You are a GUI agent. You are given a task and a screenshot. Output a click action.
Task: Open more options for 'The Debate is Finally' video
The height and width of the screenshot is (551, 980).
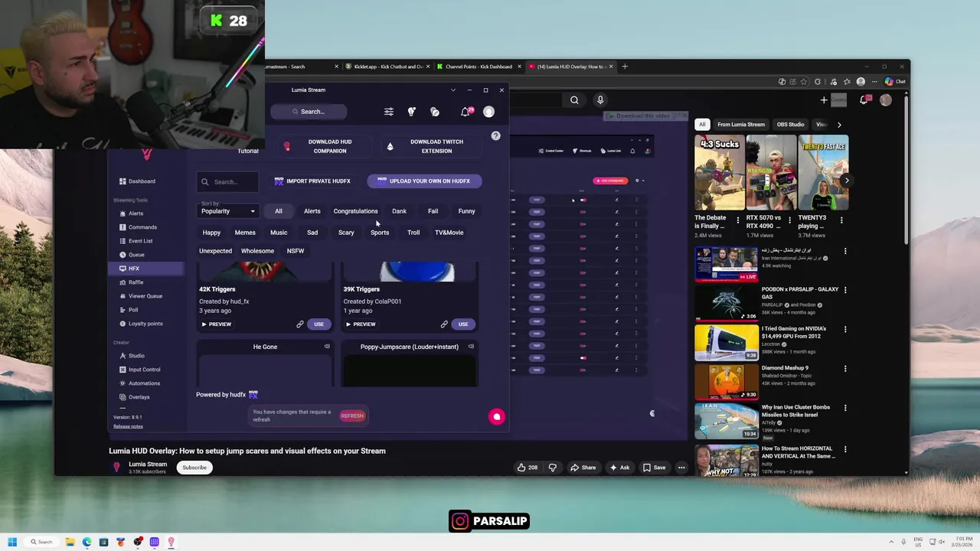[738, 220]
